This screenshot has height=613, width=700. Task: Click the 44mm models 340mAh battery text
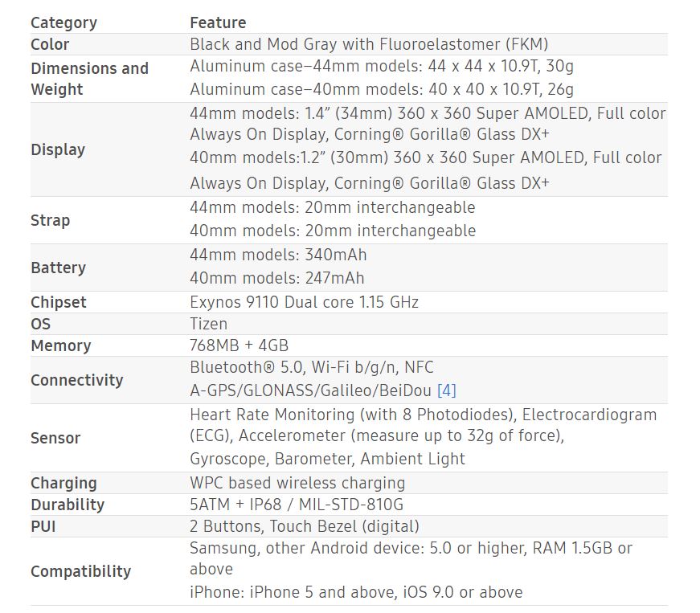278,255
